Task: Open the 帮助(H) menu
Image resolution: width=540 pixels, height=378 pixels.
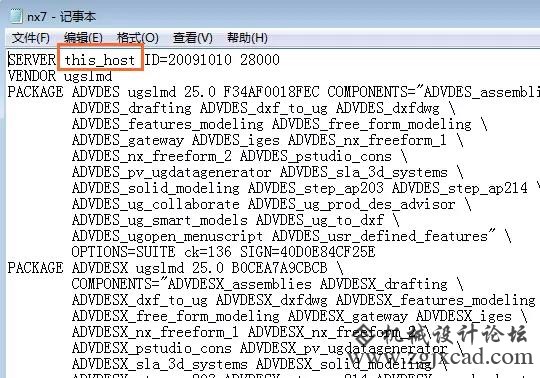Action: tap(247, 38)
